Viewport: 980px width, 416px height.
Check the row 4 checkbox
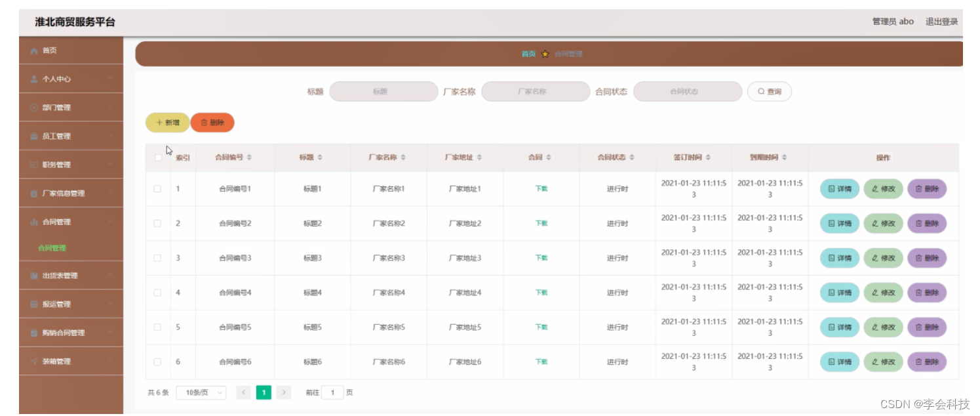[x=157, y=293]
